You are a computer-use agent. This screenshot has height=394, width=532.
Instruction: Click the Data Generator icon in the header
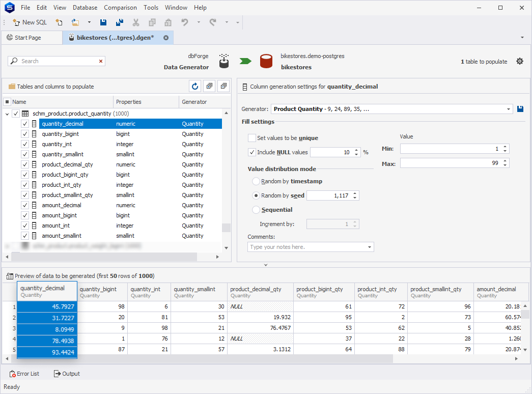pyautogui.click(x=224, y=61)
